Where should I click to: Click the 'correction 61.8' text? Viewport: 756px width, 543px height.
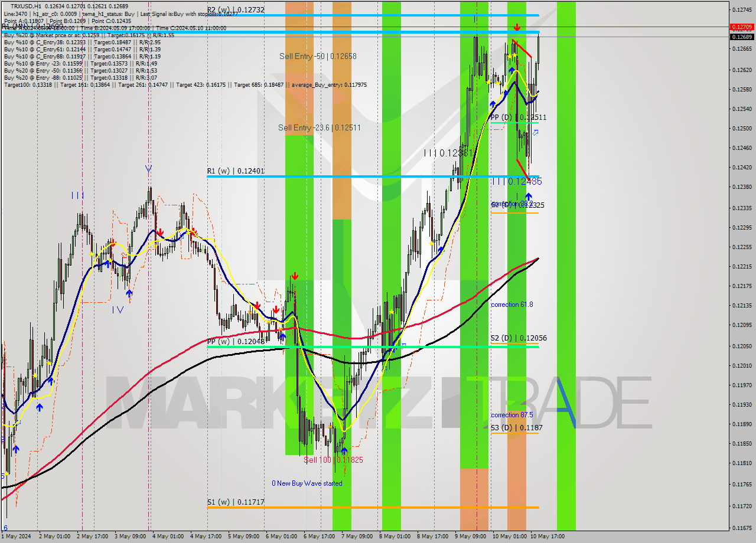(512, 305)
